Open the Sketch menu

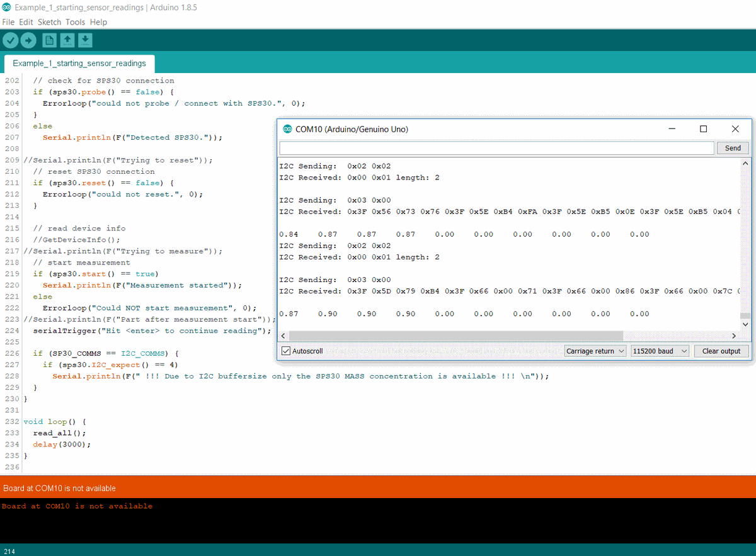50,22
